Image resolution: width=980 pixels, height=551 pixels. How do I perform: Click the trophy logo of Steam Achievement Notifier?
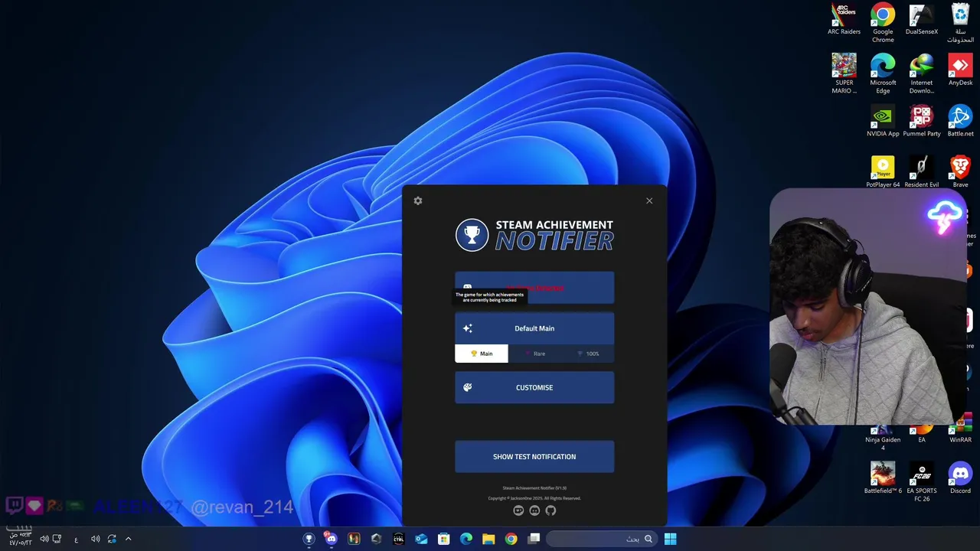point(472,235)
